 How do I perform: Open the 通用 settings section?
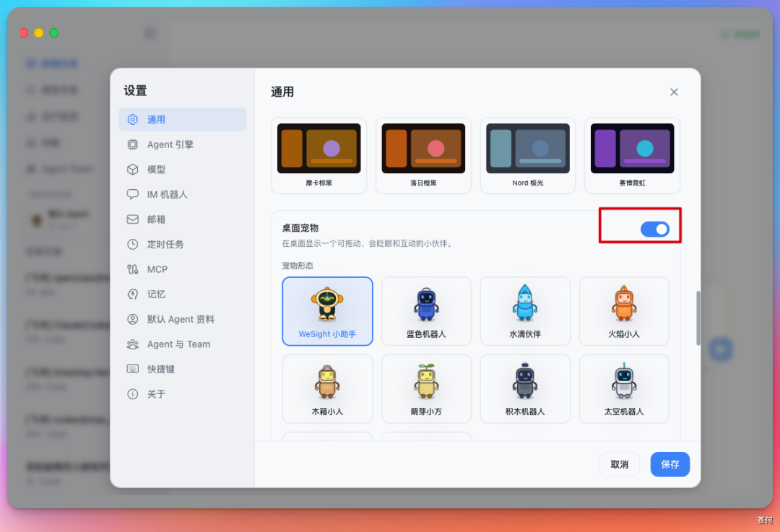(x=182, y=119)
